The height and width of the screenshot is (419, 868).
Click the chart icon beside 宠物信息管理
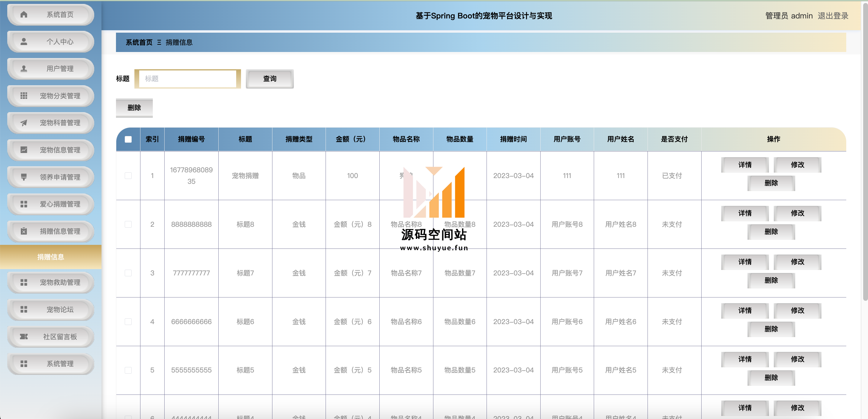coord(24,150)
